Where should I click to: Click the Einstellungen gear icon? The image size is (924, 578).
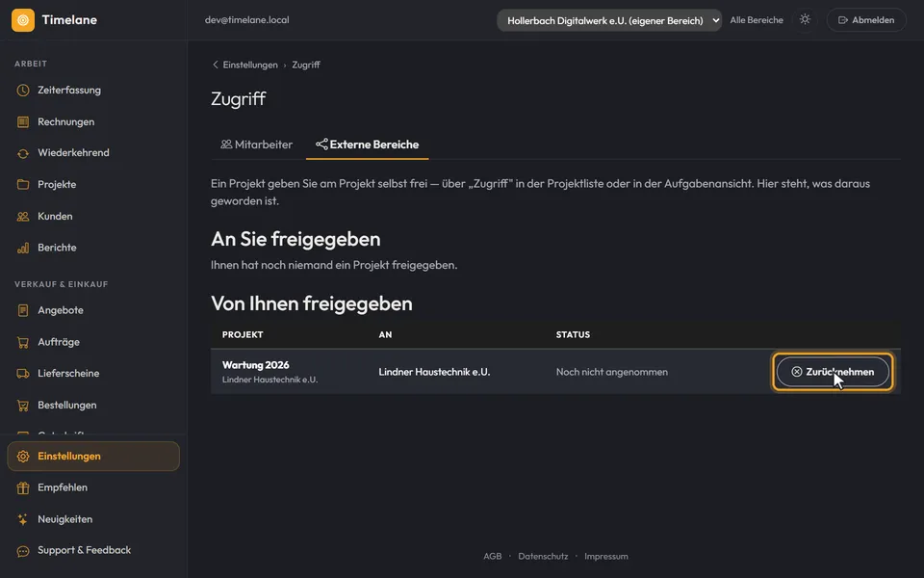[23, 457]
